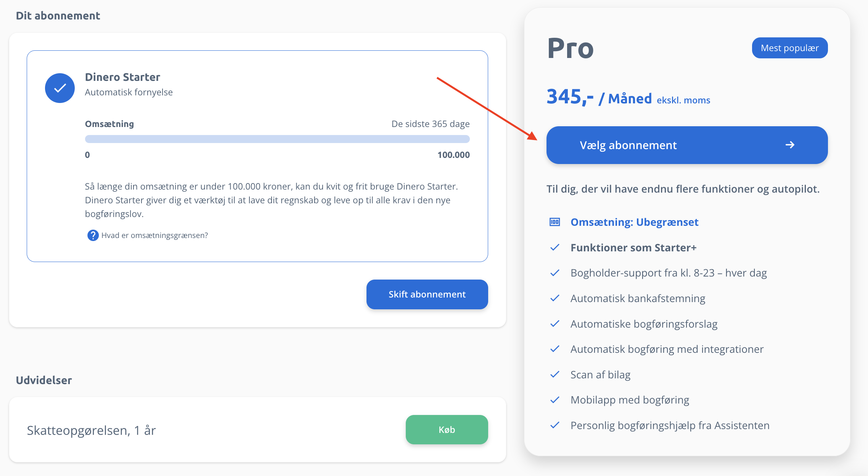Buy the Skatteopgørelsen, 1 år extension
This screenshot has width=868, height=476.
pos(447,430)
